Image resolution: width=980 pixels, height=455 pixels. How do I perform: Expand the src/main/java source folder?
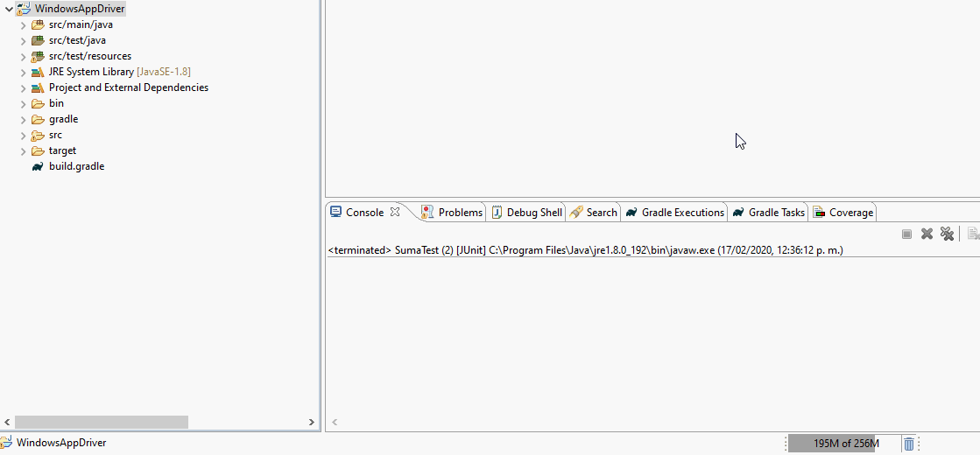[x=24, y=24]
